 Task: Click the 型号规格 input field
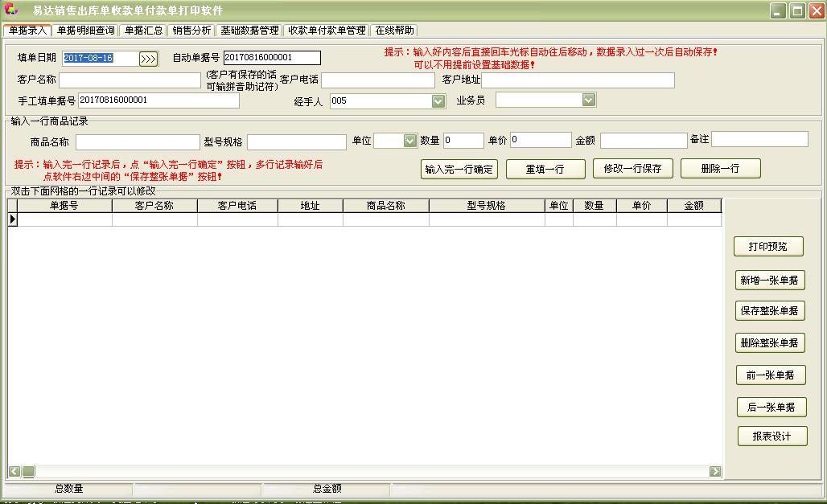[x=296, y=141]
